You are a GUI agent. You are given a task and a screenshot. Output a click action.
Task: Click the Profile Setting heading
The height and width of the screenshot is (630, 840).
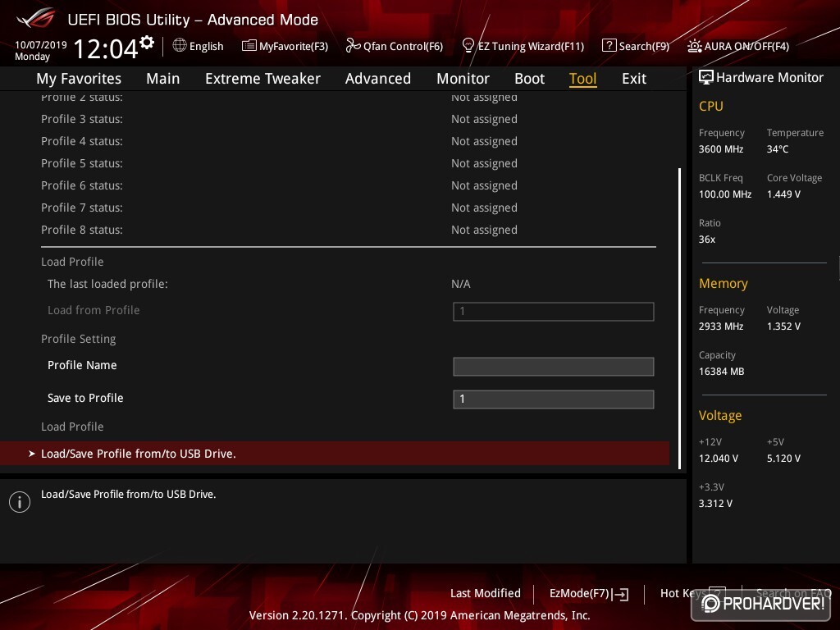78,339
